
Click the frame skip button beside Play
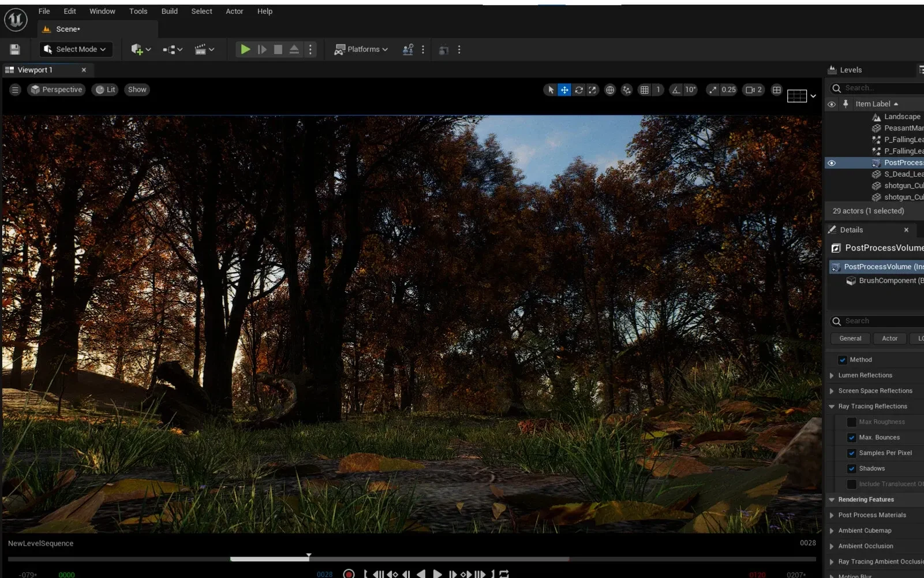coord(262,50)
